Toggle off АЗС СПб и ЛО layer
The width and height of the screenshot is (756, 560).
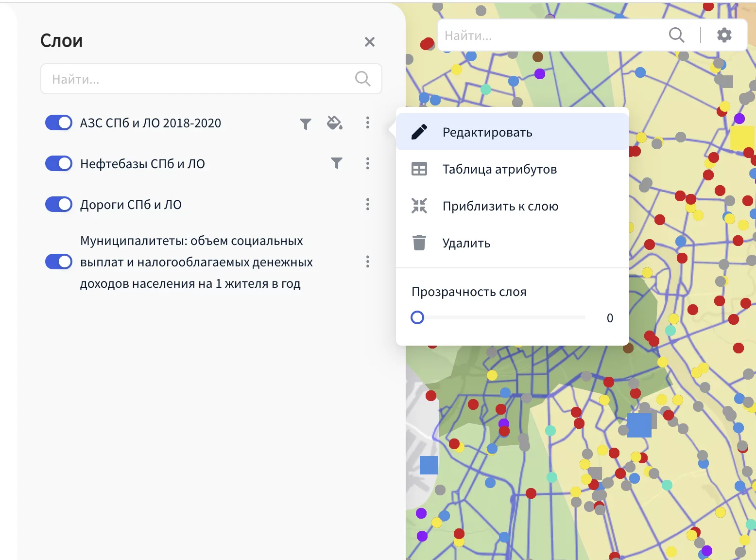tap(59, 122)
